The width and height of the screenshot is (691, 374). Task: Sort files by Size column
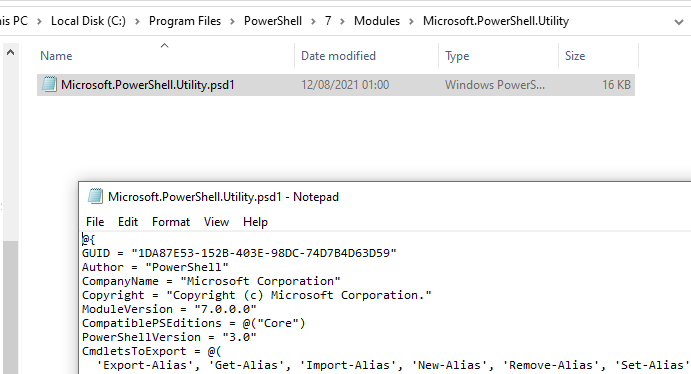(575, 56)
